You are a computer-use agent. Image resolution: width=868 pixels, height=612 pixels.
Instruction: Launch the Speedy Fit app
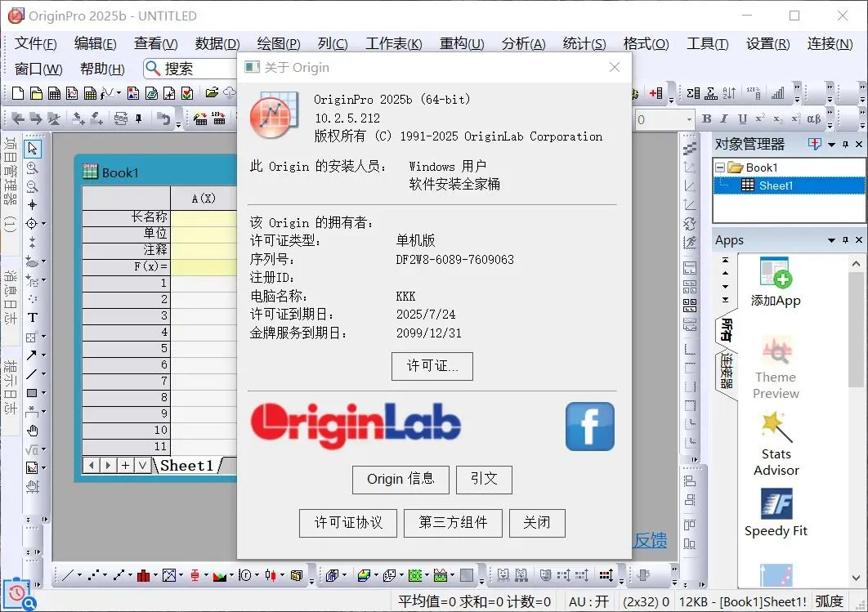tap(776, 513)
